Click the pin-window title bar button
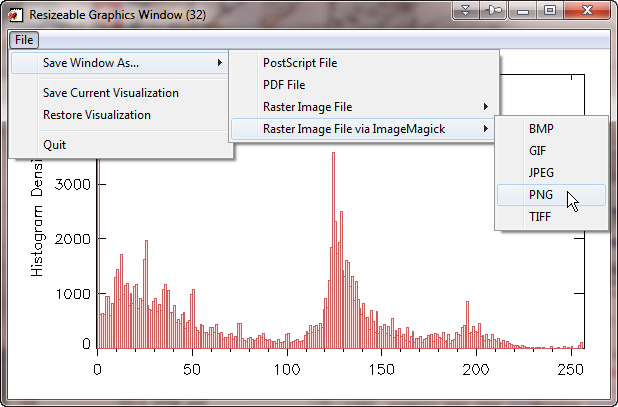The height and width of the screenshot is (407, 618). coord(493,10)
